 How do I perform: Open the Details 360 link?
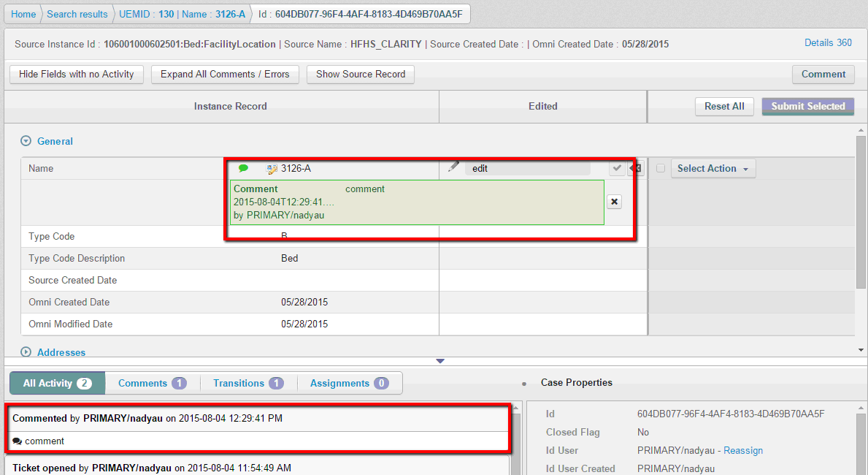coord(828,43)
